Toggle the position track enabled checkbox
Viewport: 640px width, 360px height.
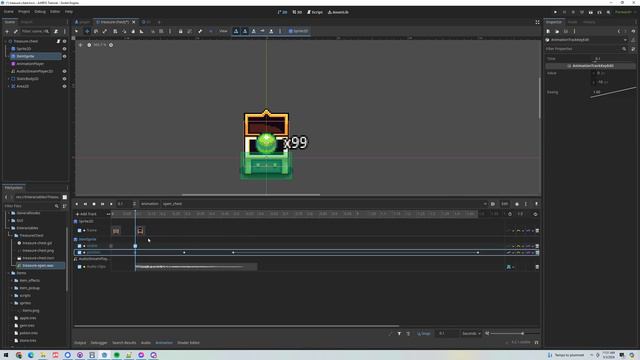coord(80,253)
